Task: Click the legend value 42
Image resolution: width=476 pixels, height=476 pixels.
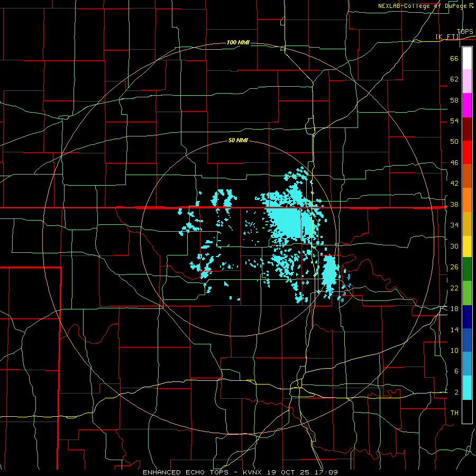Action: 454,184
